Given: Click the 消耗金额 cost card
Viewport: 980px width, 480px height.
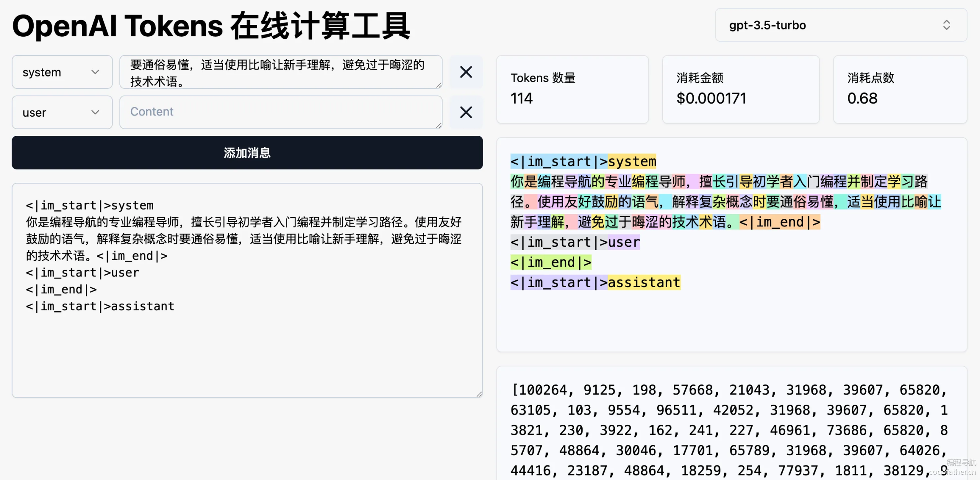Looking at the screenshot, I should pos(740,89).
